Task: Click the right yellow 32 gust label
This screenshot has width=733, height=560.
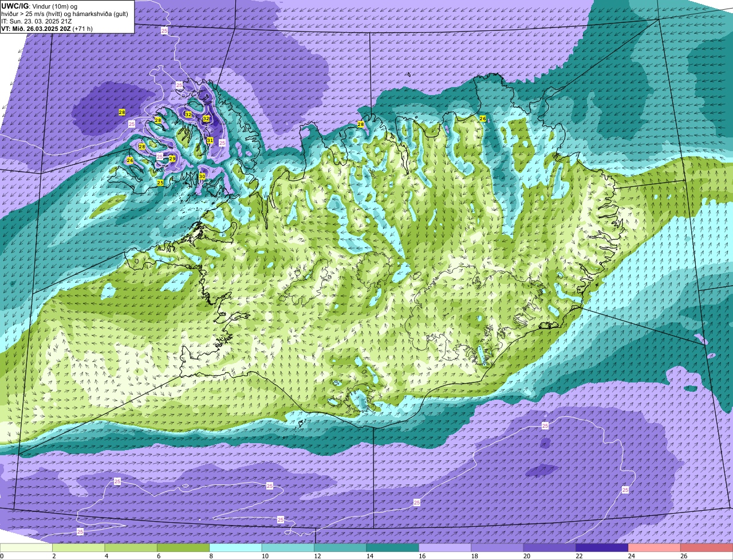Action: tap(206, 119)
